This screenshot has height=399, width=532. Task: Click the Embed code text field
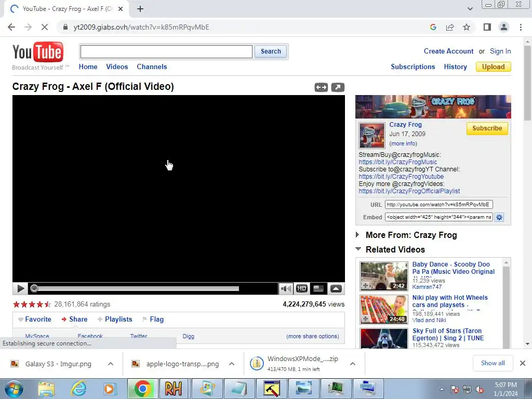point(438,217)
